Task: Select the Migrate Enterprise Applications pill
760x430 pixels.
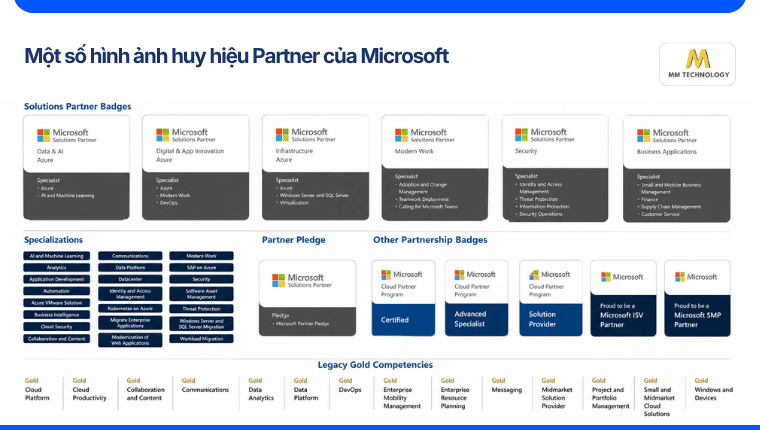Action: (x=130, y=323)
